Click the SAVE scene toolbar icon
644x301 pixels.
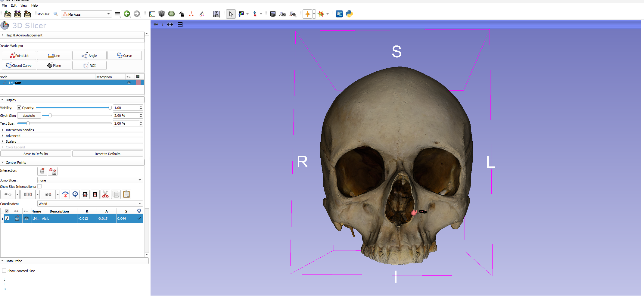[27, 14]
